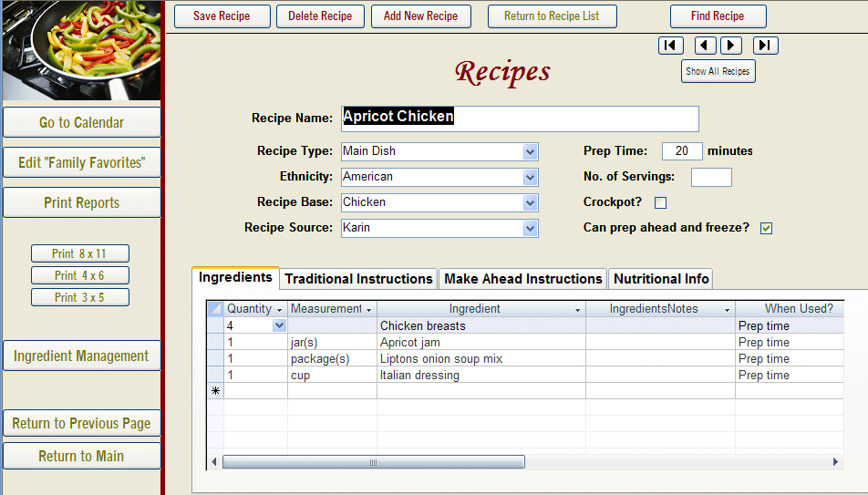Click the package(s) measurement cell

pos(332,359)
